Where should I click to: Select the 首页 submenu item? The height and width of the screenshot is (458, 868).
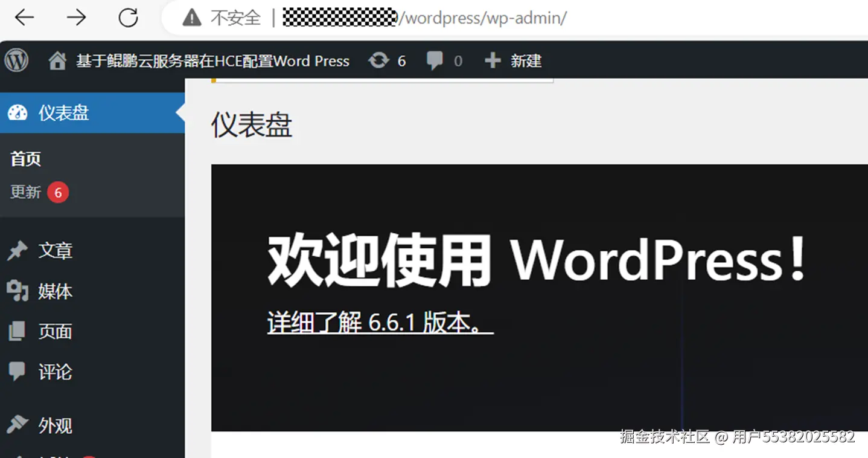click(x=25, y=160)
